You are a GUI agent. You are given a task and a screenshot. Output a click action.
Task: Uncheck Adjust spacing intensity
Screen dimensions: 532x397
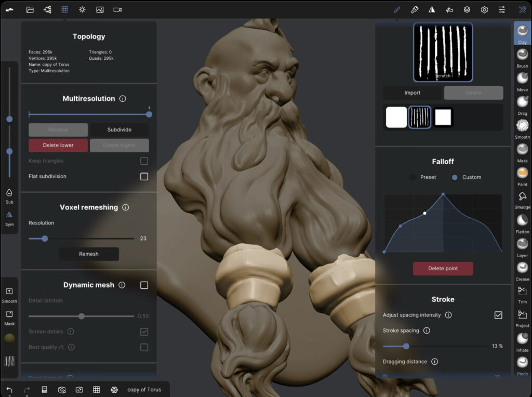[498, 315]
